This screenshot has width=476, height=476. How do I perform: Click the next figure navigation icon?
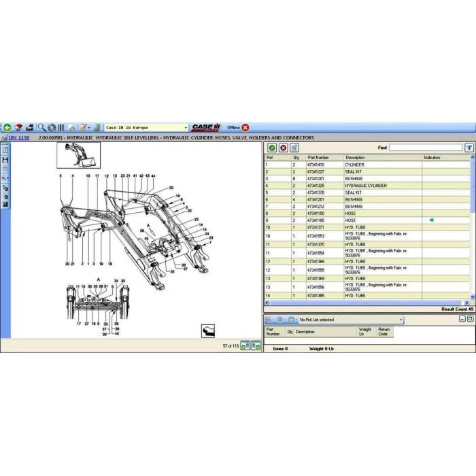click(x=256, y=345)
